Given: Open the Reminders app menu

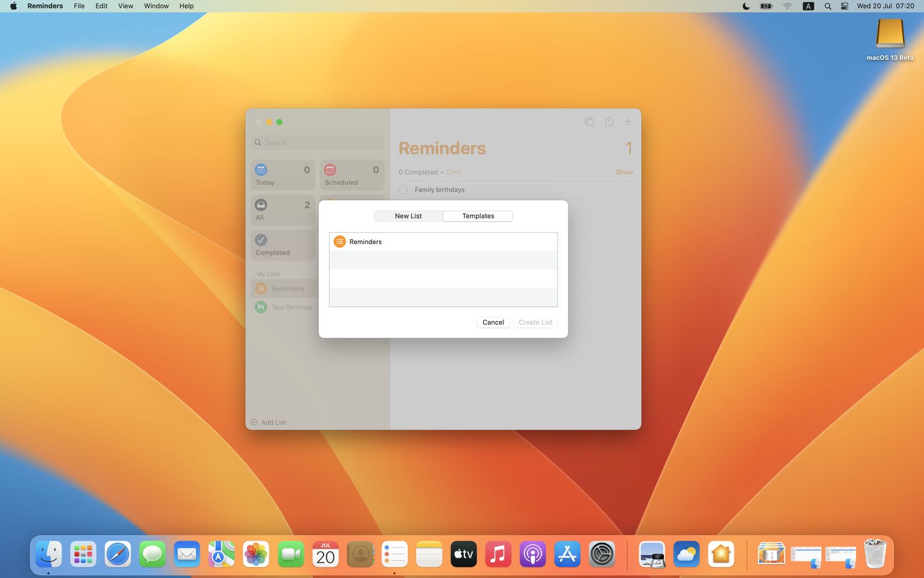Looking at the screenshot, I should pyautogui.click(x=45, y=6).
